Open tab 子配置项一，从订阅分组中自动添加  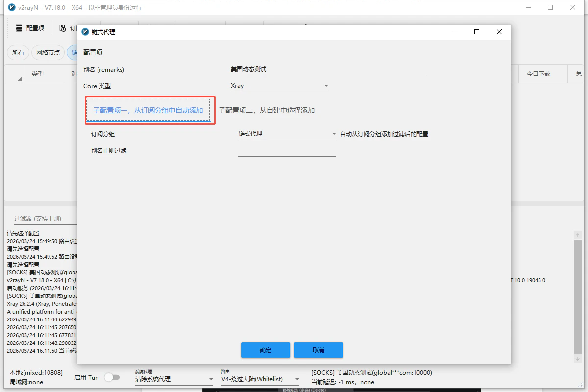click(148, 110)
